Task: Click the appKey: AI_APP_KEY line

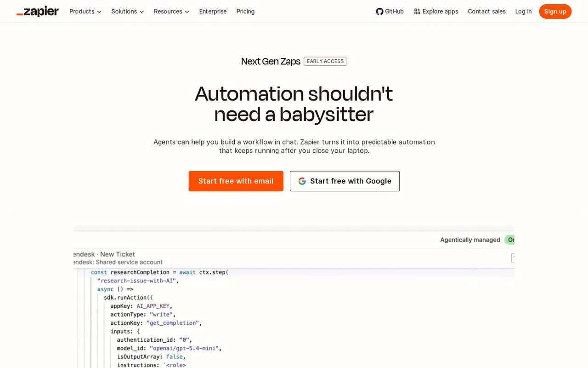Action: click(141, 306)
